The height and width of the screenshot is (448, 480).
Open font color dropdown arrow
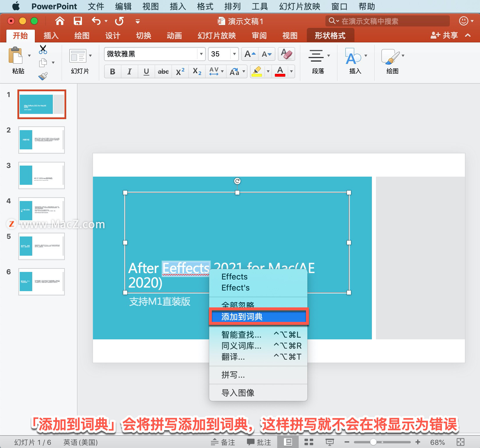(291, 71)
